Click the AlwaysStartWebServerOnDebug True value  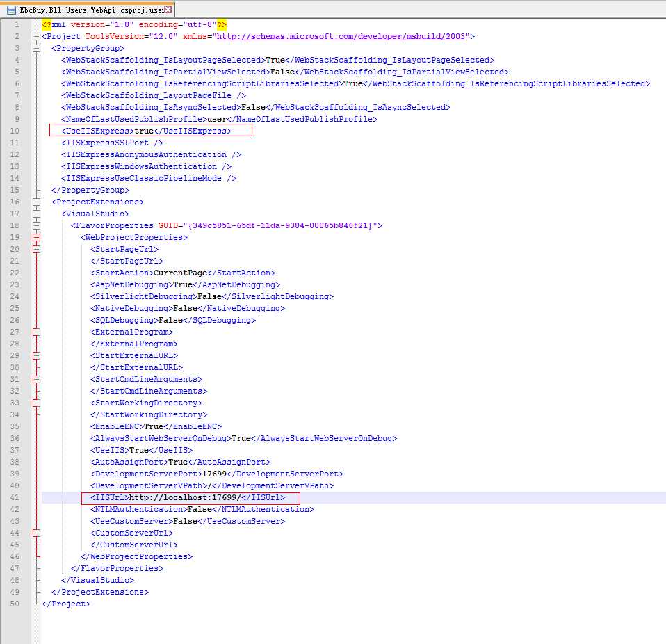pos(241,438)
